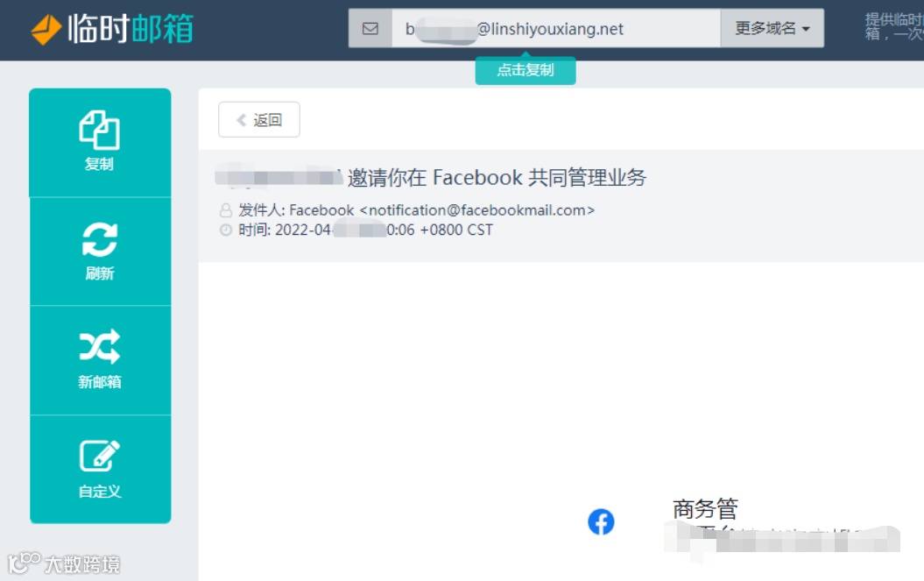This screenshot has height=581, width=924.
Task: Generate a new mailbox via 新邮箱 icon
Action: [100, 345]
